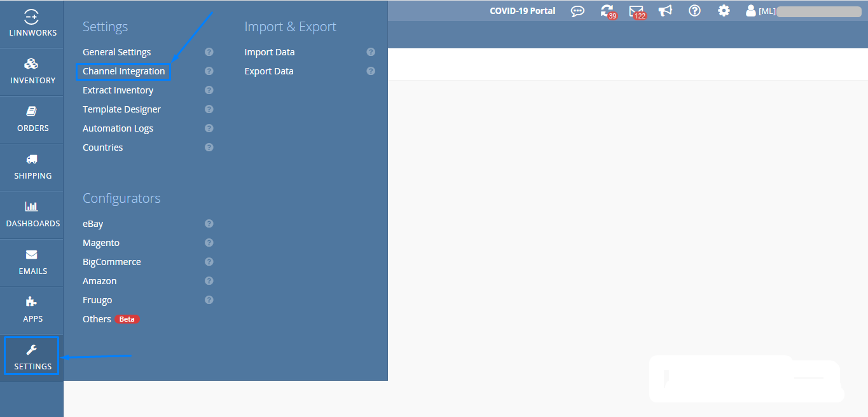This screenshot has width=868, height=417.
Task: Open Extract Inventory
Action: pyautogui.click(x=118, y=90)
